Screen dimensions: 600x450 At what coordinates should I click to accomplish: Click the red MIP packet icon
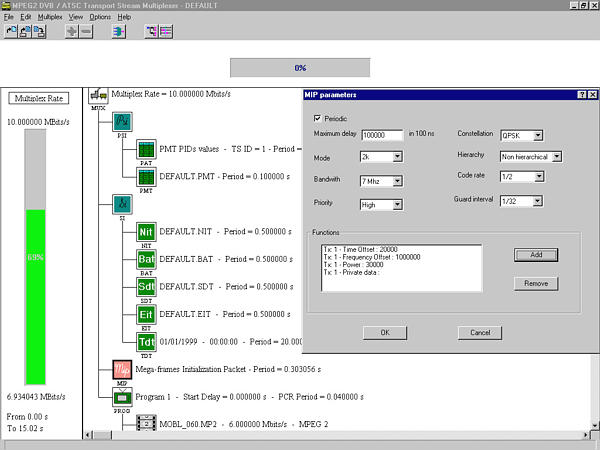(x=120, y=370)
